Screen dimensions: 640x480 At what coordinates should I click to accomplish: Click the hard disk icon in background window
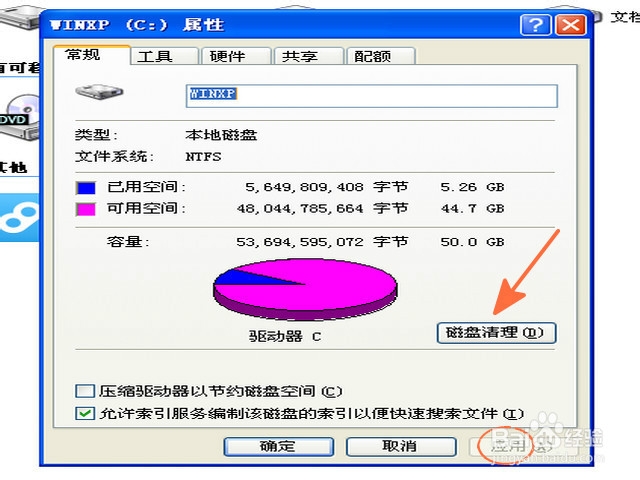20,17
